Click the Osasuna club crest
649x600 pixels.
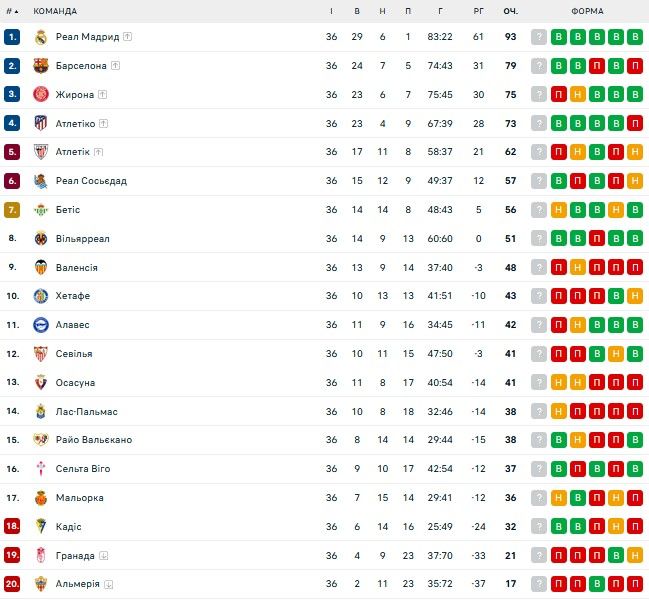41,383
